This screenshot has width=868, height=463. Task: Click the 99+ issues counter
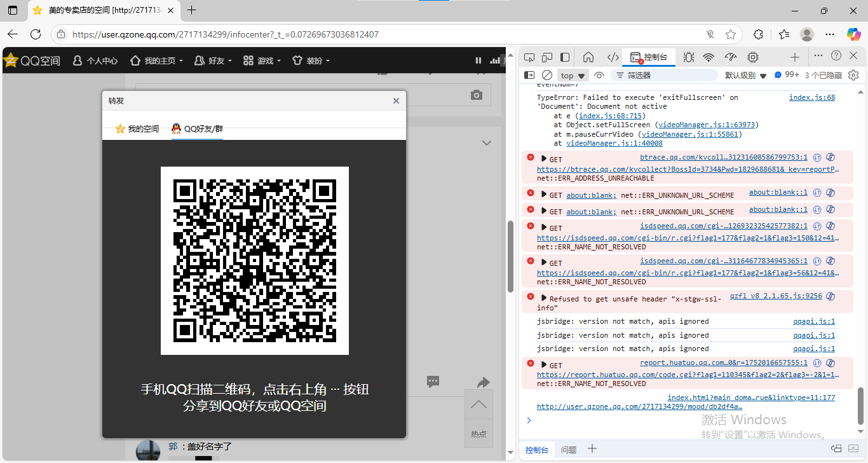(787, 75)
